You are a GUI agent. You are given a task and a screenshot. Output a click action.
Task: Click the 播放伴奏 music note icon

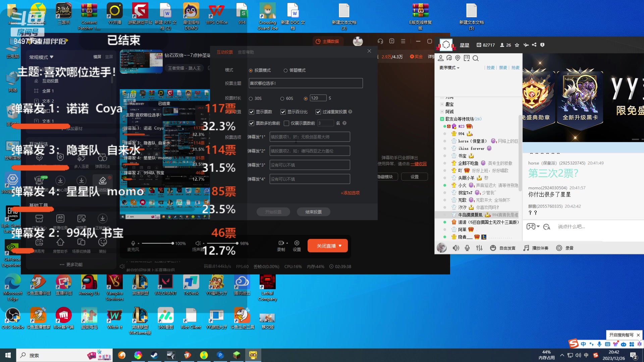pos(526,248)
